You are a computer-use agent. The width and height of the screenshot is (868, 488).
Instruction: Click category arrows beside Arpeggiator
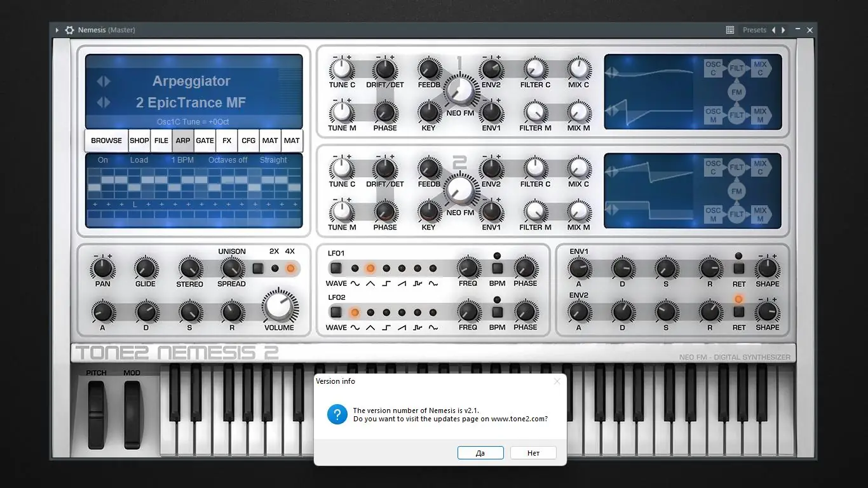coord(104,81)
